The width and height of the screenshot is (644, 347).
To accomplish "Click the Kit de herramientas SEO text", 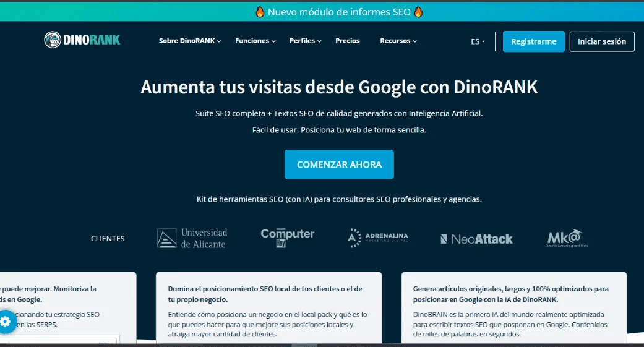I will pos(339,199).
